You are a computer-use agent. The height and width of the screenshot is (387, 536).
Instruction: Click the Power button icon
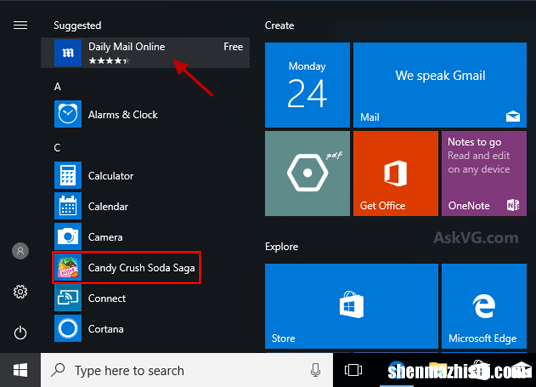[x=20, y=333]
